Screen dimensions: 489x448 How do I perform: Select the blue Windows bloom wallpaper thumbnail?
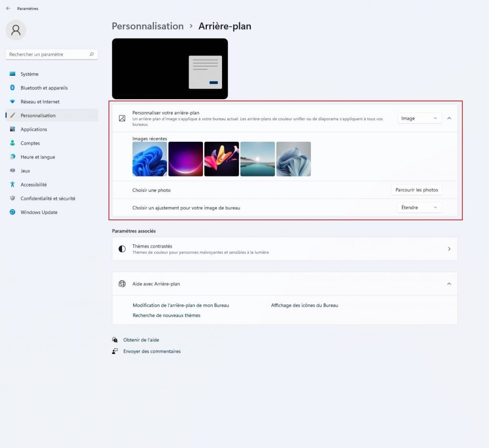(x=149, y=159)
